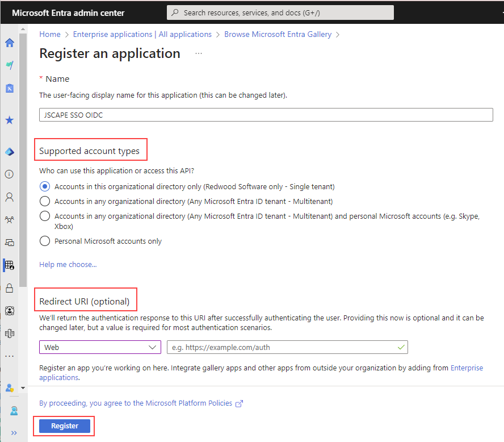Click the overview info circle icon
The width and height of the screenshot is (504, 442).
coord(9,174)
